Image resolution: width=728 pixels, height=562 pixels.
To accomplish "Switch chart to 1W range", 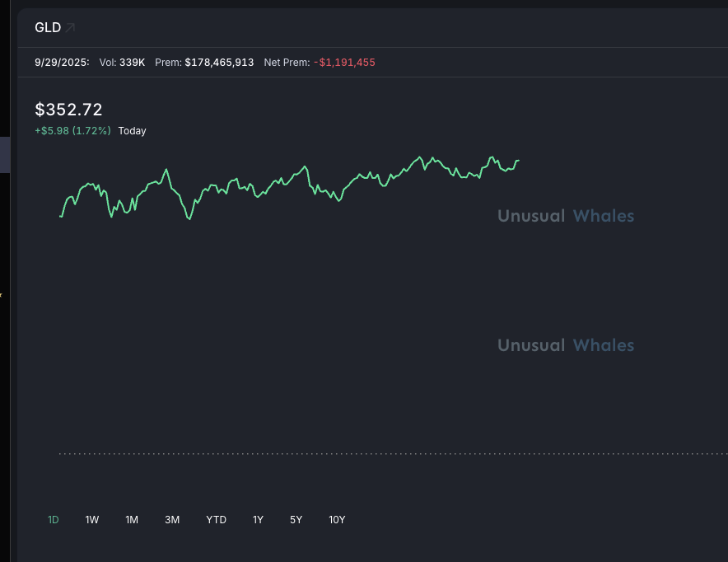I will point(92,520).
